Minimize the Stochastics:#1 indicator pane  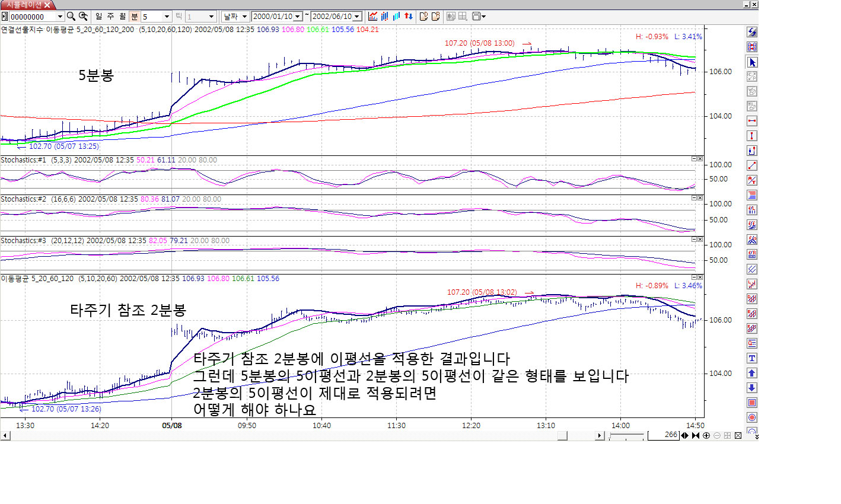694,159
